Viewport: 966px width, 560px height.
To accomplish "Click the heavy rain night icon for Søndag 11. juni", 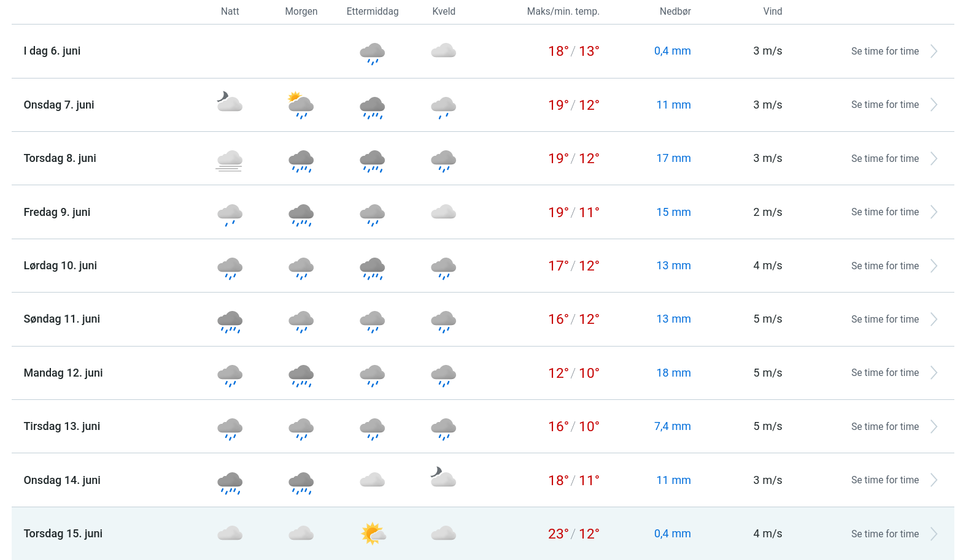I will 230,321.
